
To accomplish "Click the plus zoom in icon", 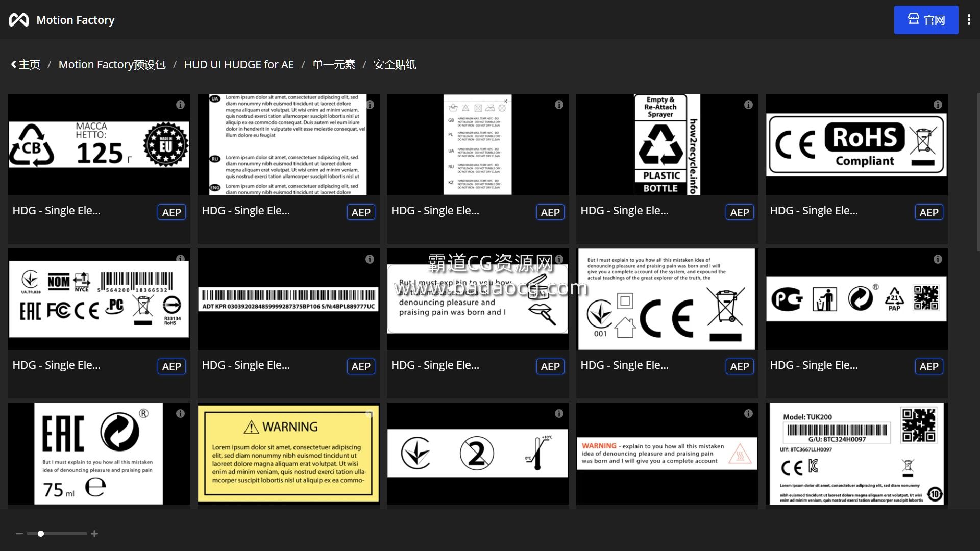I will point(94,534).
